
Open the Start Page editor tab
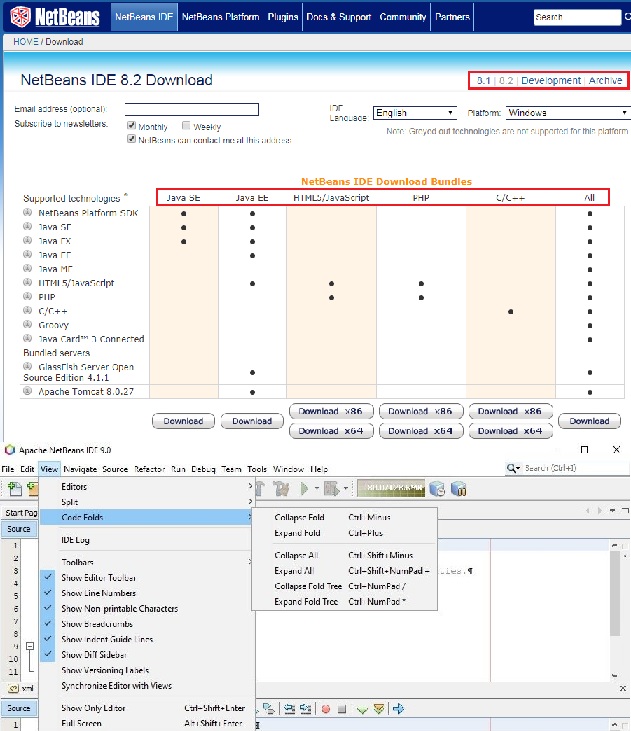(x=20, y=513)
